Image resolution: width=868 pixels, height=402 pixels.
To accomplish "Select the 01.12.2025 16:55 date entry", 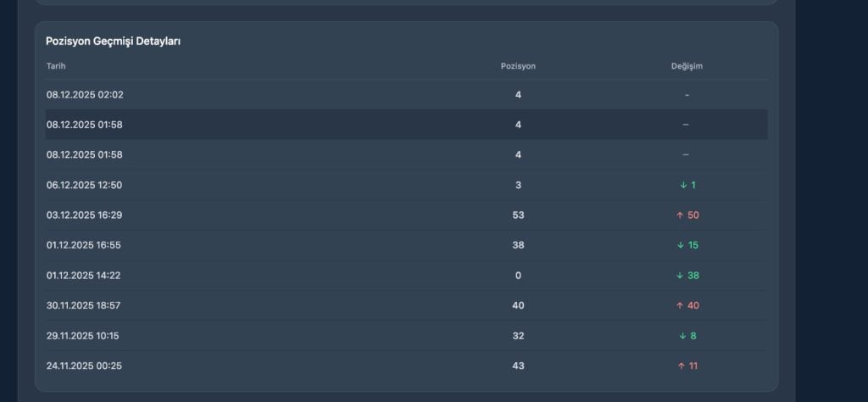I will [85, 245].
